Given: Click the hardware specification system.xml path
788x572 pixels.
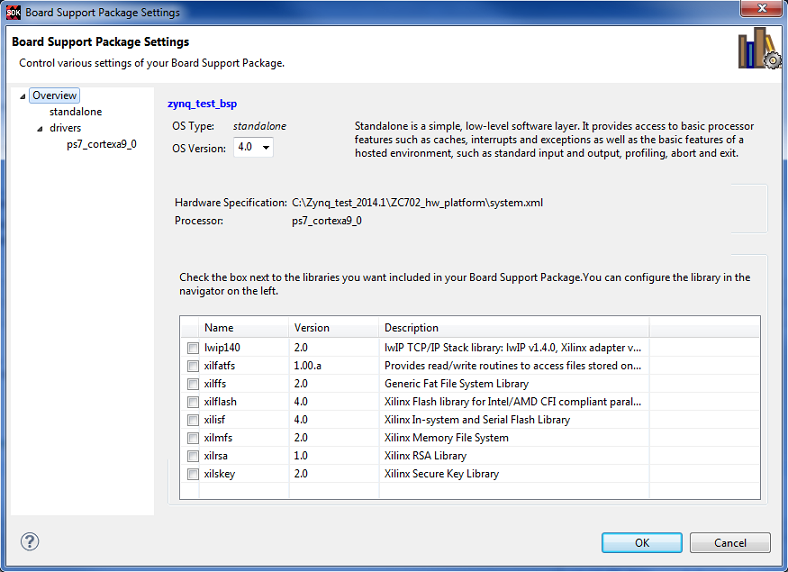Looking at the screenshot, I should coord(417,203).
